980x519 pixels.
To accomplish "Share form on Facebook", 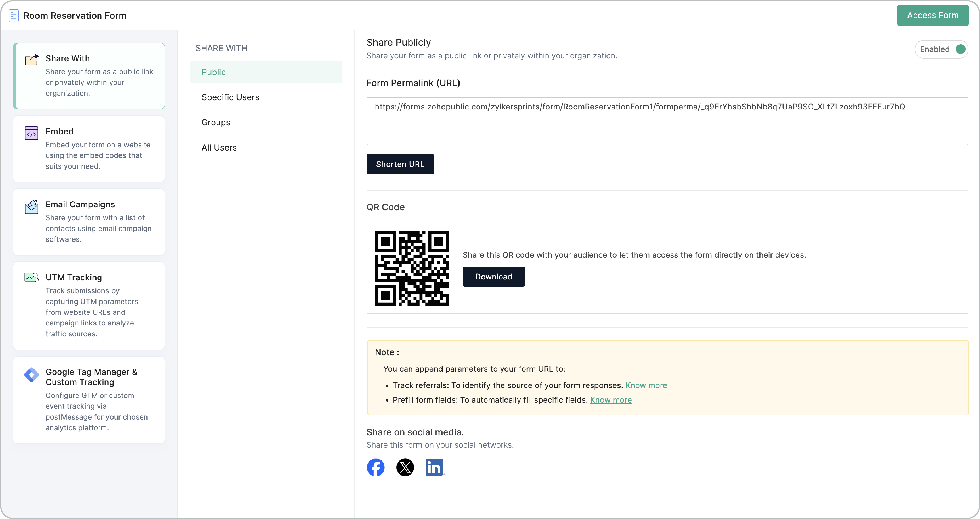I will coord(376,467).
